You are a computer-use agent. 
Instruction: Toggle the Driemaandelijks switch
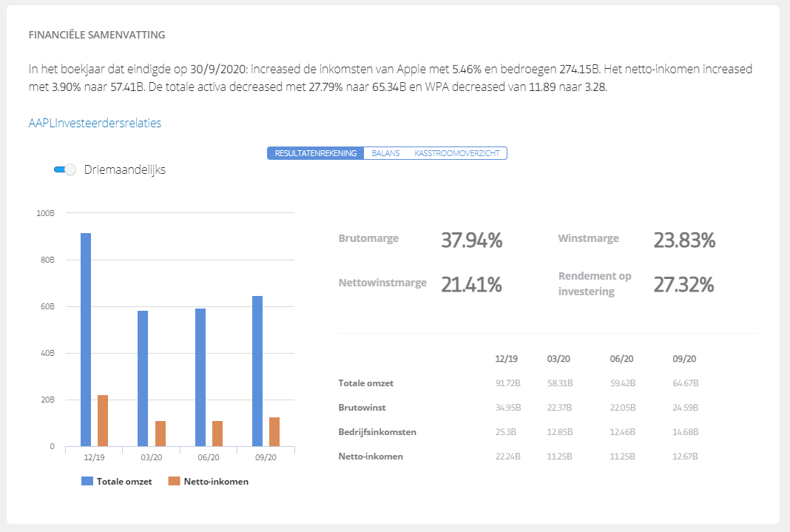65,169
